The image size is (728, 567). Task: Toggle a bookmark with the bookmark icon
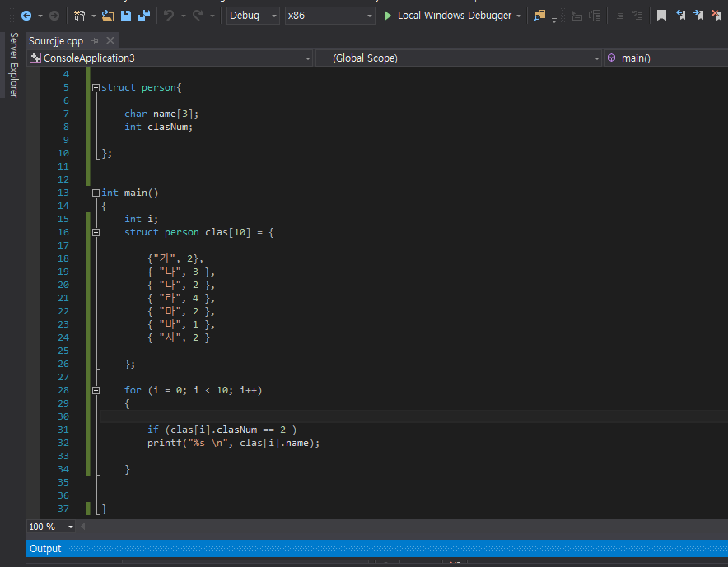(x=661, y=16)
